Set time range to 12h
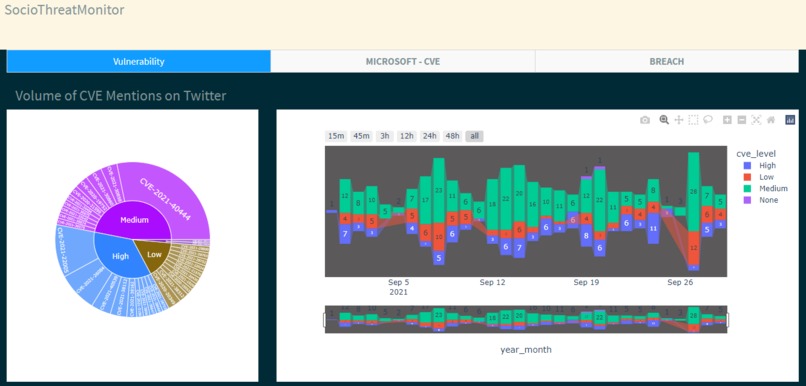806x386 pixels. click(407, 136)
